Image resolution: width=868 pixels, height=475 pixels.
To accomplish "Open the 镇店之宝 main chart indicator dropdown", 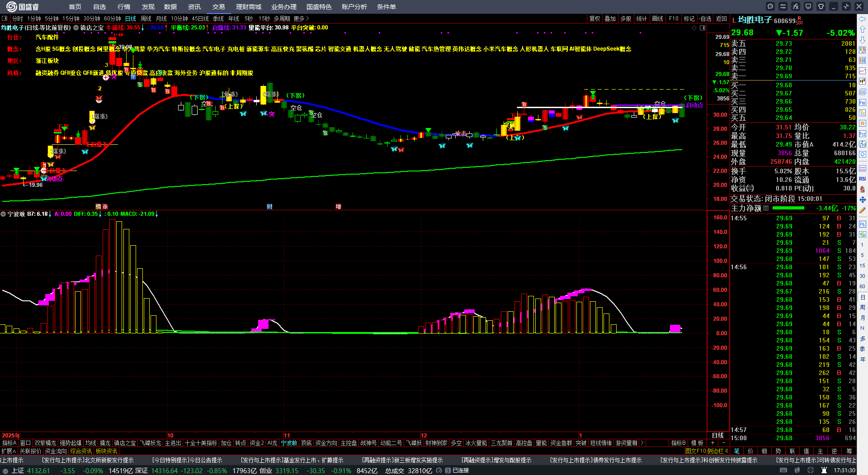I will click(x=76, y=28).
